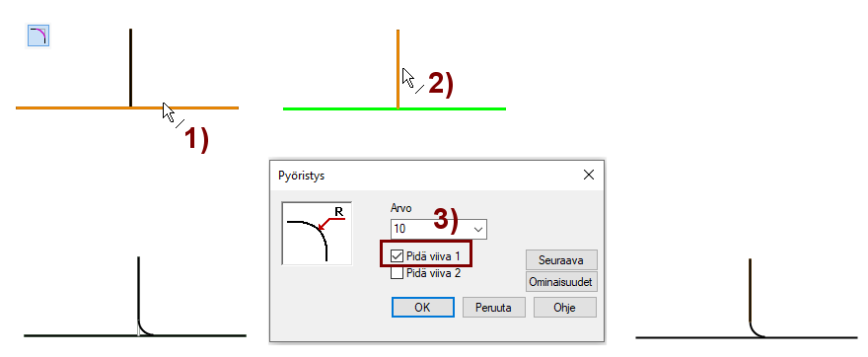Click the orange horizontal line labeled 1)
Screen dimensions: 868x357
click(x=127, y=107)
